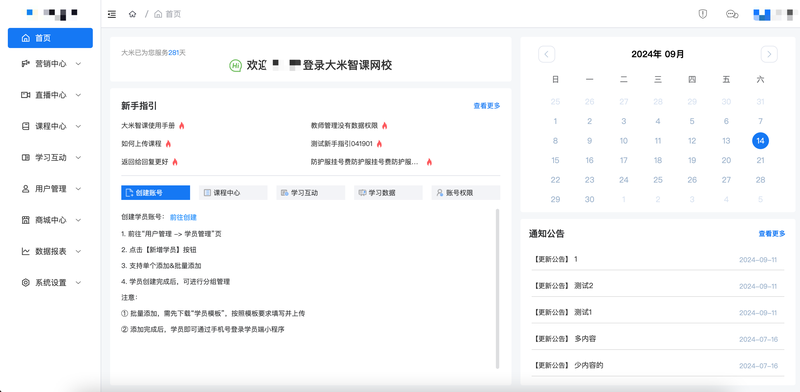Click the guide content vertical scrollbar
Screen dimensions: 800x392
pos(497,288)
